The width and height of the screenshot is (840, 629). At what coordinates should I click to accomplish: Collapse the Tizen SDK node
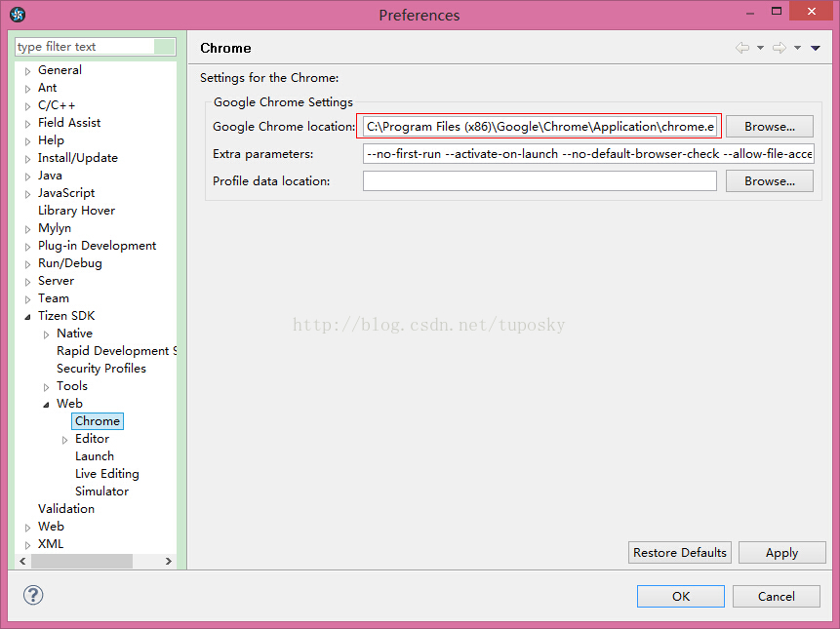[28, 317]
